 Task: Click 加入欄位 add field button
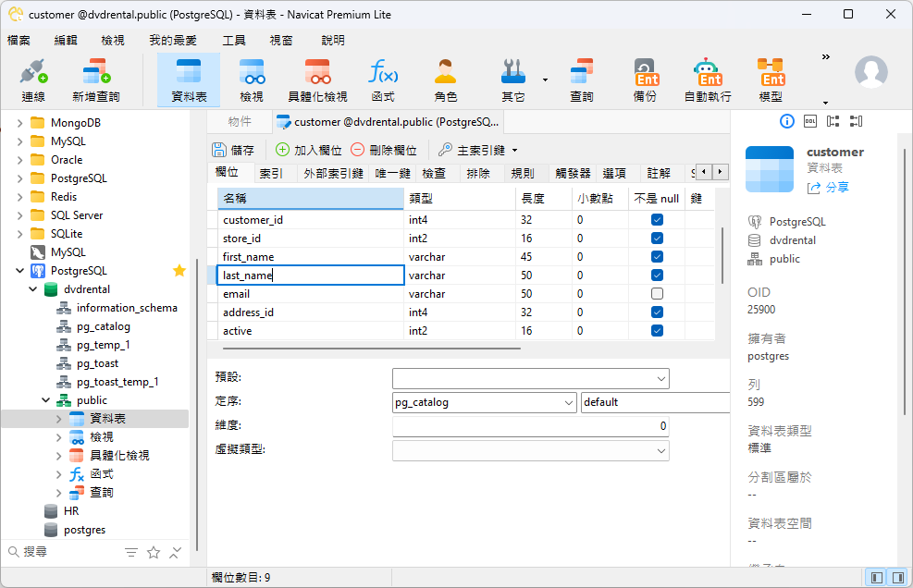click(x=309, y=150)
